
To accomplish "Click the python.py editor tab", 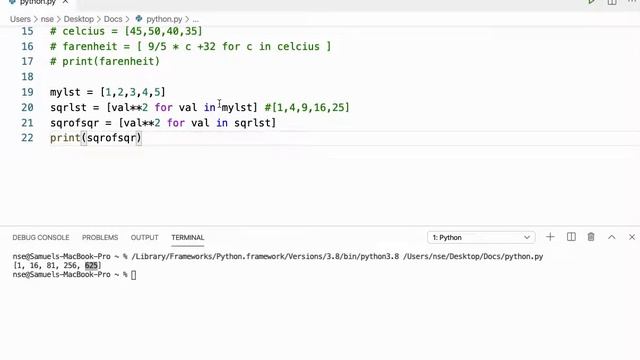I will [38, 2].
